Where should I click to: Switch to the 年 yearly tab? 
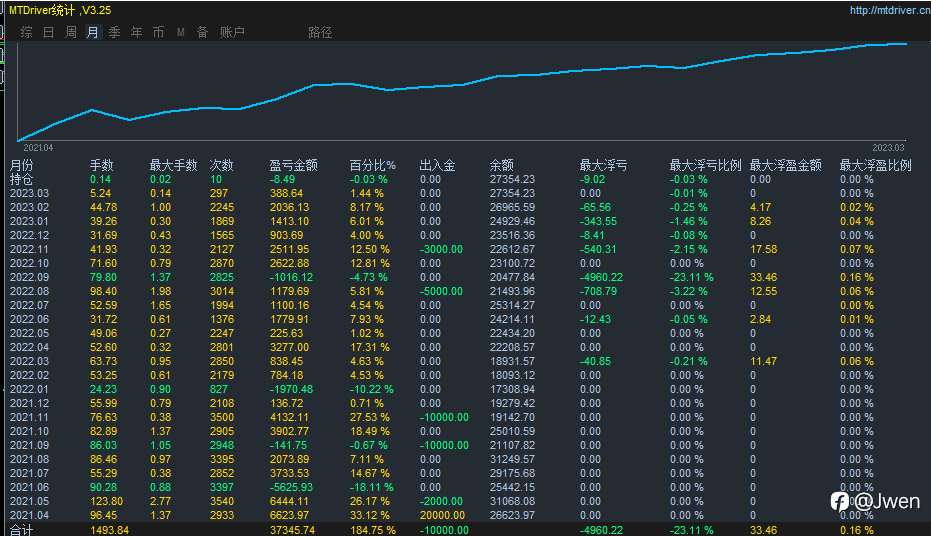pyautogui.click(x=137, y=32)
